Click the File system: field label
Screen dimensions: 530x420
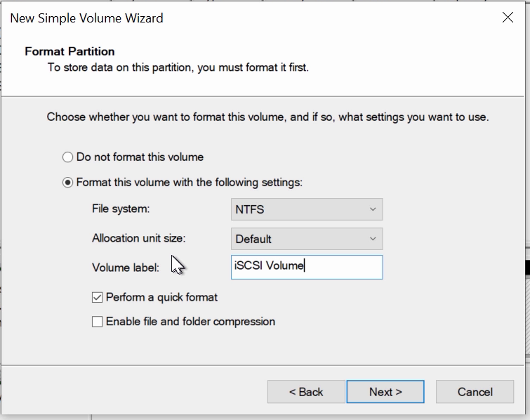(x=121, y=209)
